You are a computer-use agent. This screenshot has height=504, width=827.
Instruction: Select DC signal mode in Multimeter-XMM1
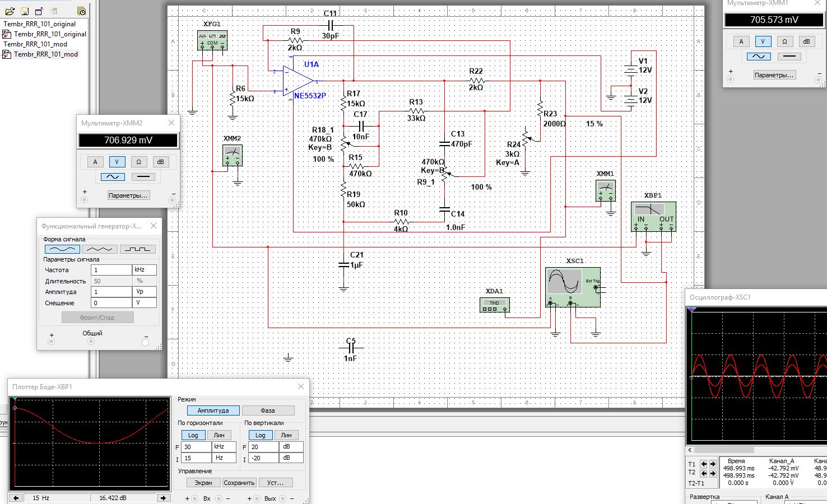coord(789,56)
